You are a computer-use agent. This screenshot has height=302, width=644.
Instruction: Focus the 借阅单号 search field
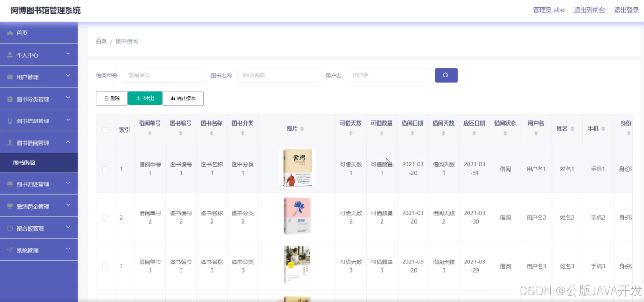coord(164,75)
